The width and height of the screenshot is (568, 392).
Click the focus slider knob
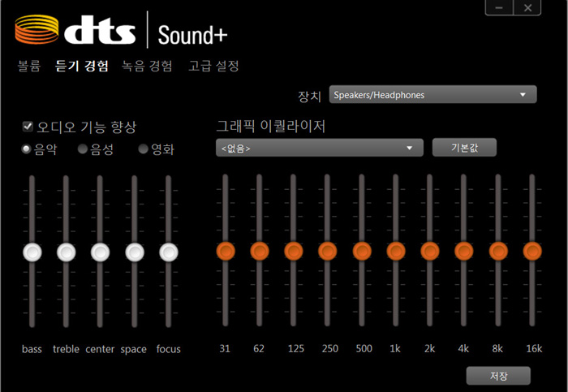[169, 252]
